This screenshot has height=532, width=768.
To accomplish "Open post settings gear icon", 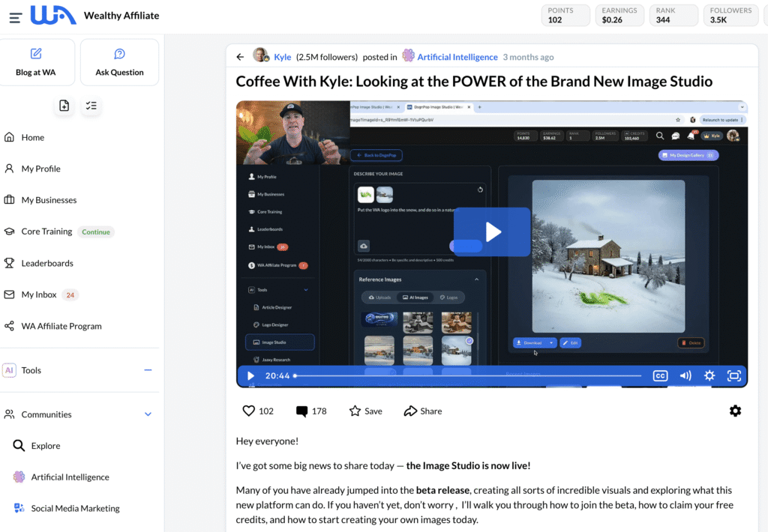I will (x=735, y=411).
